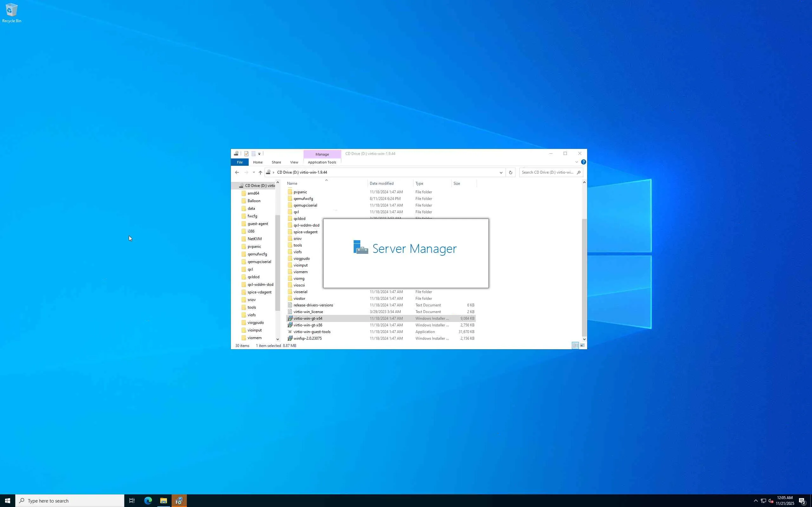Open the notification center icon
The width and height of the screenshot is (812, 507).
(x=802, y=501)
